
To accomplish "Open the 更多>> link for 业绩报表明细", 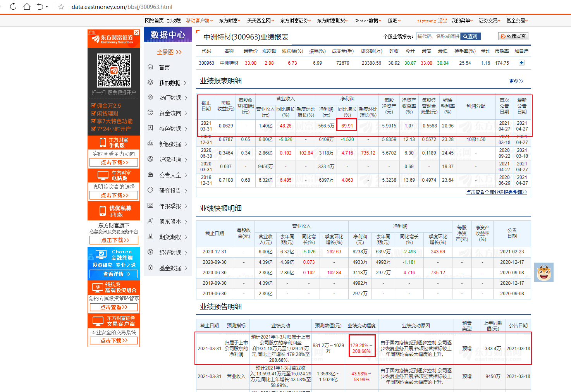I will (516, 81).
